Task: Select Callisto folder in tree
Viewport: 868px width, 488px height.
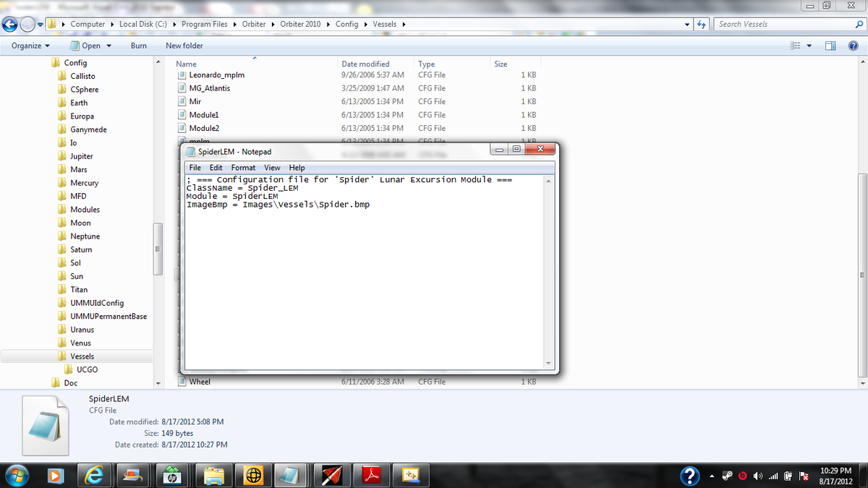Action: [x=82, y=76]
